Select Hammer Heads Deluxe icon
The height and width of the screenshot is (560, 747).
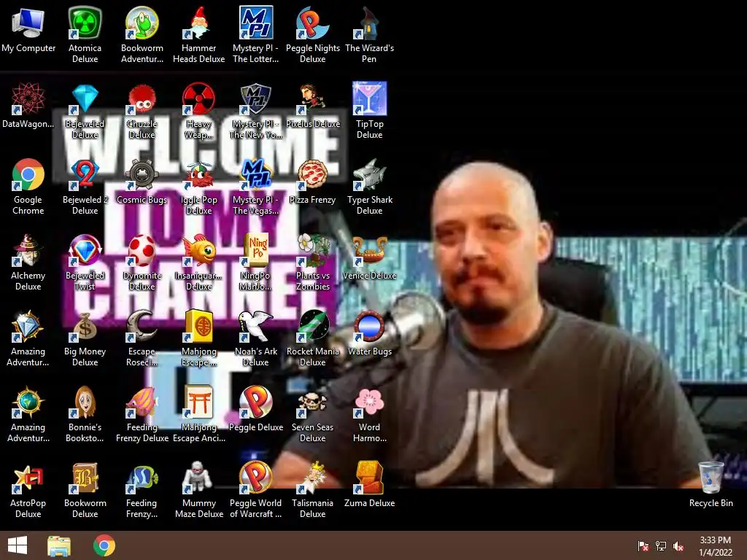198,34
